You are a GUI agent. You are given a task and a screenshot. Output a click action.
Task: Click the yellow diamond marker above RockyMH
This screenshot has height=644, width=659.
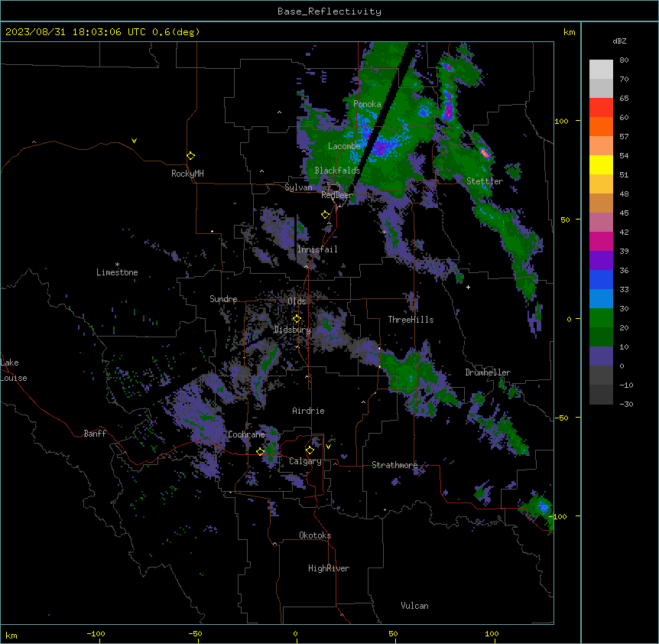191,155
